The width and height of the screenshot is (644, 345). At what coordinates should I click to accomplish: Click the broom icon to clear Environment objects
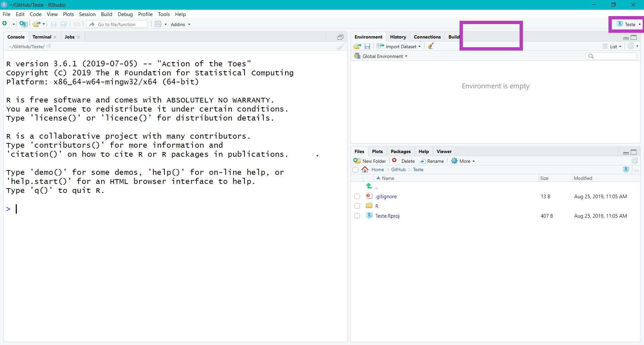[x=431, y=46]
